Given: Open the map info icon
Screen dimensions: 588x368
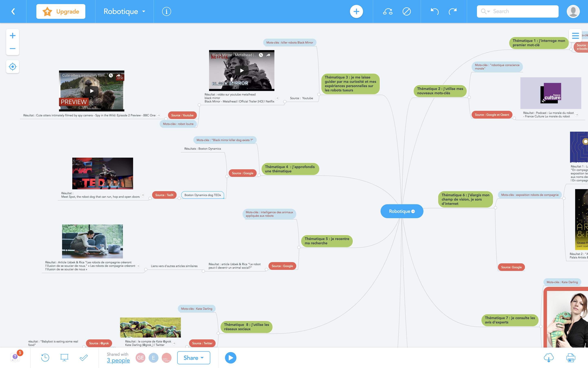Looking at the screenshot, I should tap(166, 11).
